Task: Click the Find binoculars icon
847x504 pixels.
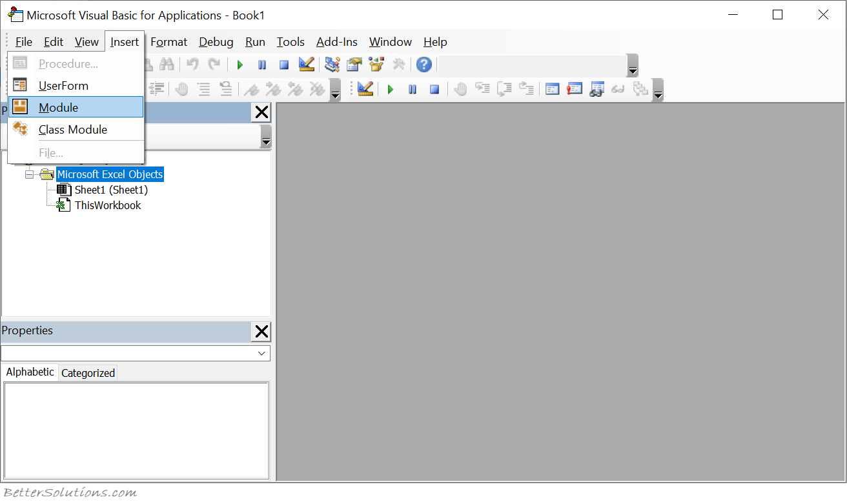Action: [x=167, y=64]
